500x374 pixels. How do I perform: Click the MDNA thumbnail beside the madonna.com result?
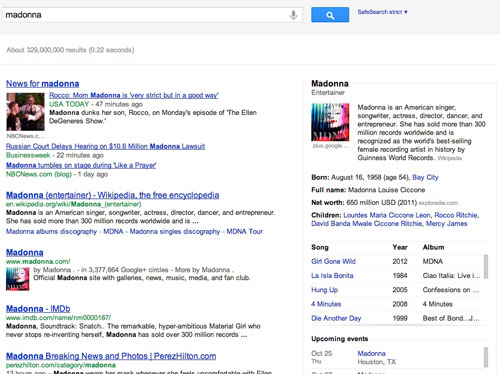18,279
